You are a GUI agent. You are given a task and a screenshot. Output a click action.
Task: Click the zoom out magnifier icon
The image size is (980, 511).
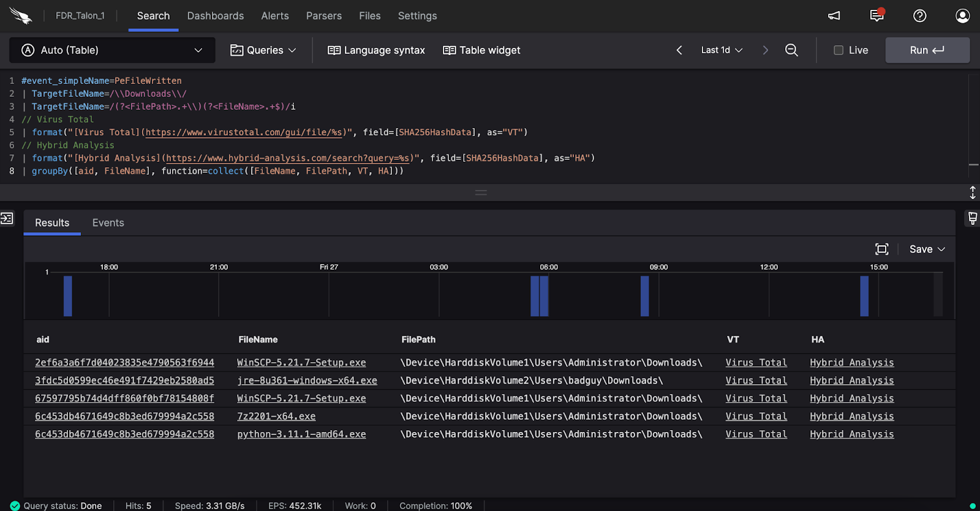(791, 50)
